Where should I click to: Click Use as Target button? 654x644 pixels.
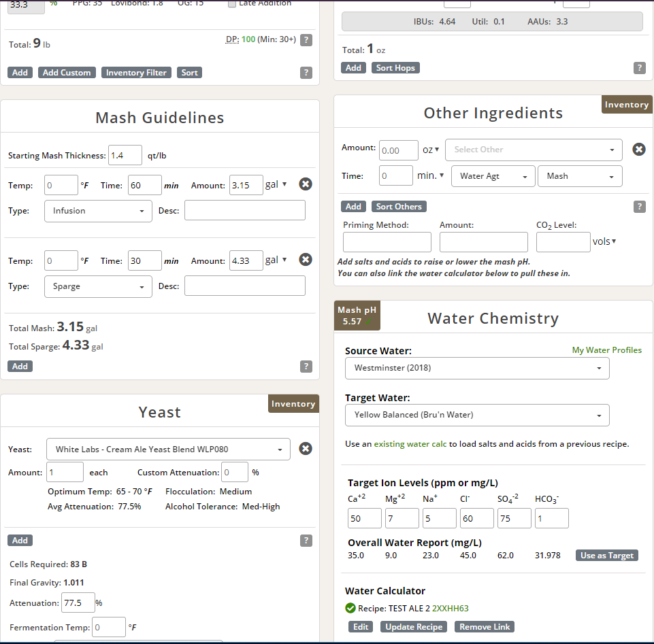pos(607,556)
